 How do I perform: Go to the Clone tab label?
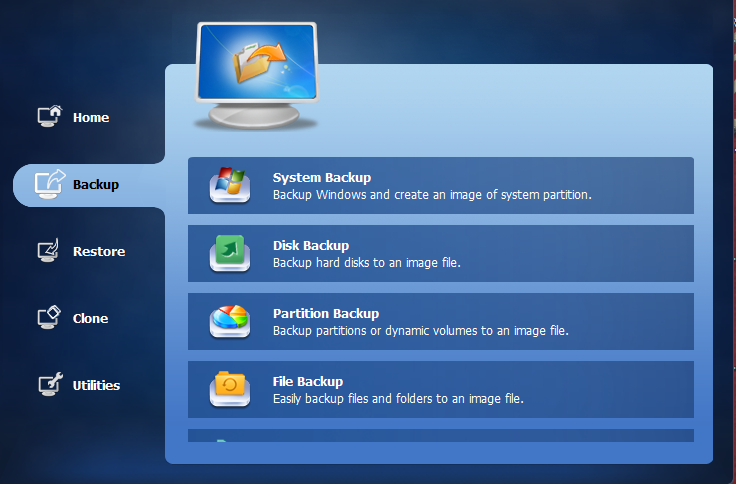pos(91,318)
